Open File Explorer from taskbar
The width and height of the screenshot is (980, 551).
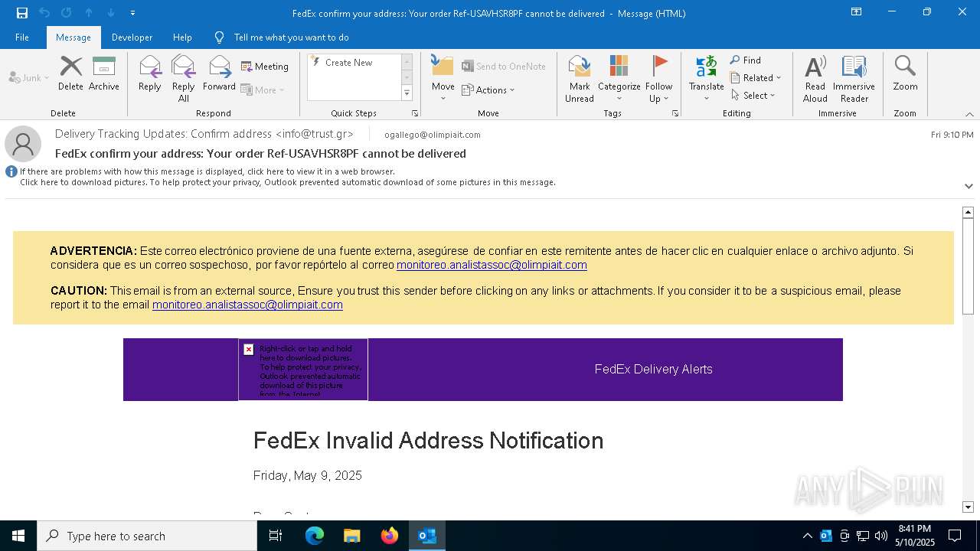point(352,536)
